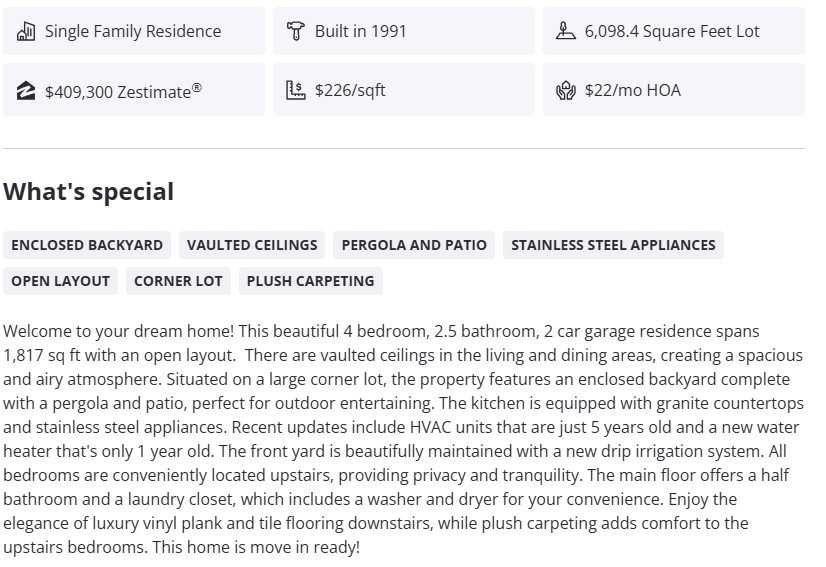Click the Zillow logo icon by Zestimate
The image size is (826, 567).
click(26, 91)
